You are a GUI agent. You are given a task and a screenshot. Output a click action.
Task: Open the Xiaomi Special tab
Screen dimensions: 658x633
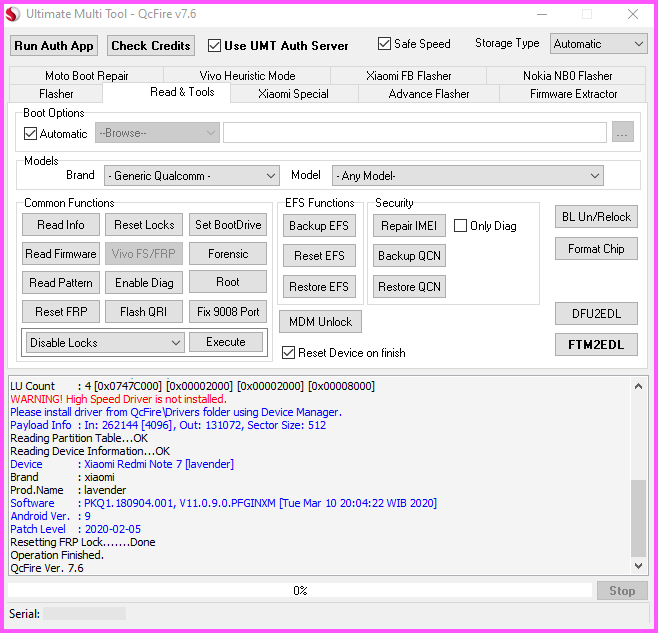point(293,94)
